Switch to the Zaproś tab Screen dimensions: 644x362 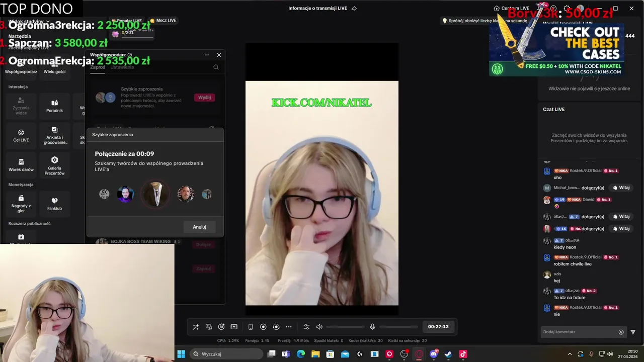tap(98, 67)
